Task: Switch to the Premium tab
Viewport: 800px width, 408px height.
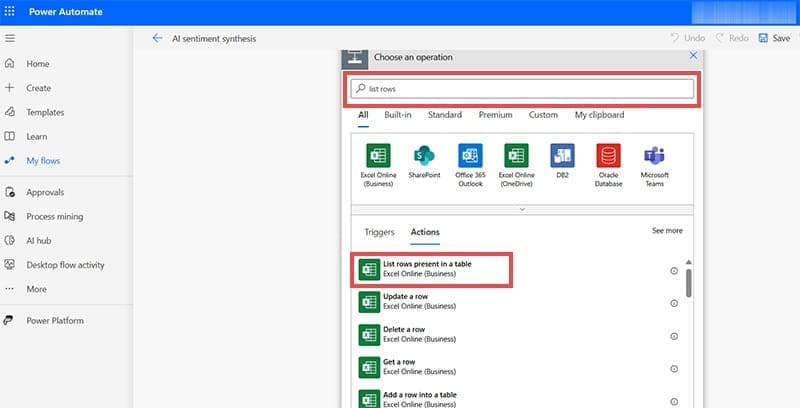Action: pos(495,115)
